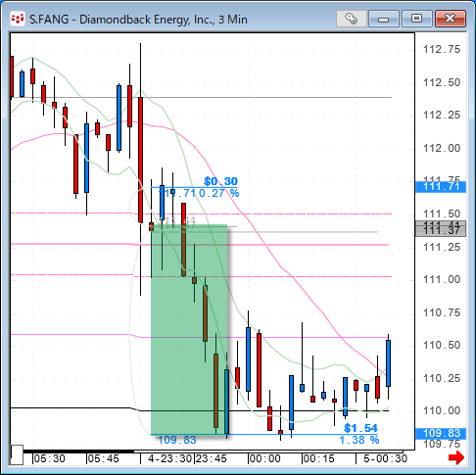Click the CQG chart application icon
The width and height of the screenshot is (476, 475).
(18, 19)
